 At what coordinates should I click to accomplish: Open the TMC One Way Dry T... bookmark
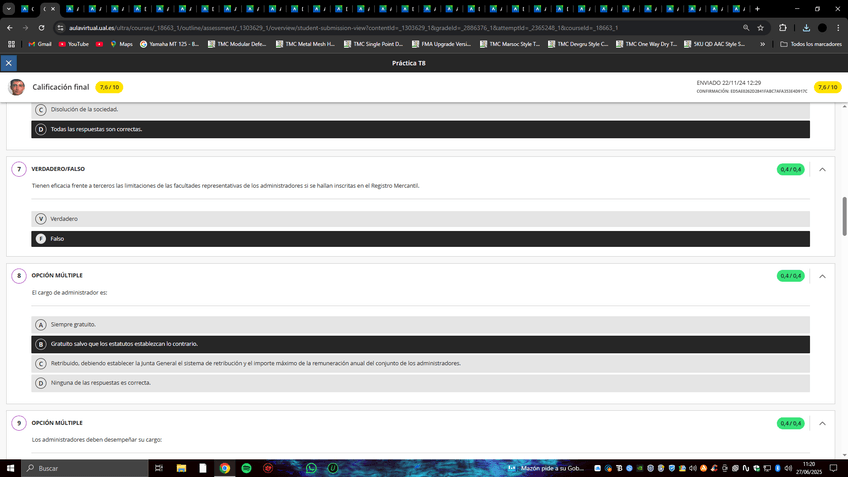click(646, 44)
